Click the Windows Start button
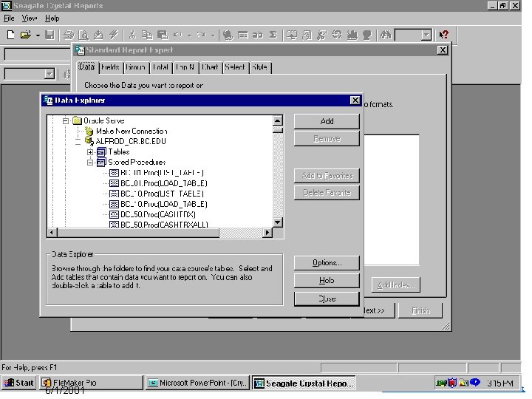Image resolution: width=532 pixels, height=399 pixels. point(19,383)
